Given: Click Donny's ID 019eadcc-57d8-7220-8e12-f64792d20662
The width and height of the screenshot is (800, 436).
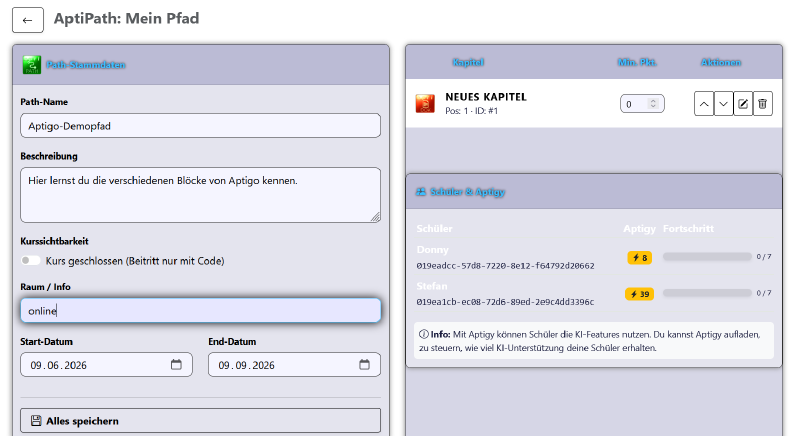Looking at the screenshot, I should pos(505,266).
